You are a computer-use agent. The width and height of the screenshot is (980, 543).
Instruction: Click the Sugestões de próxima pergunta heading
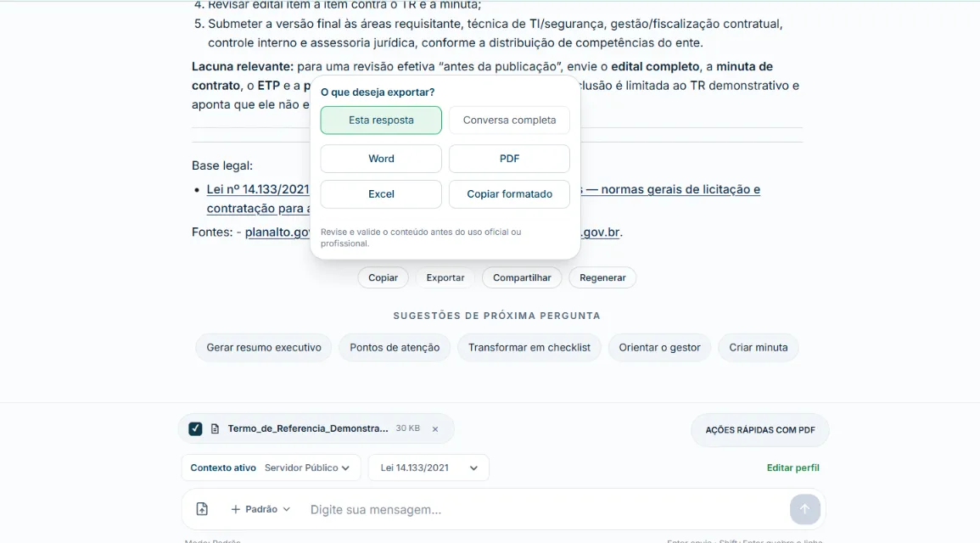[497, 316]
